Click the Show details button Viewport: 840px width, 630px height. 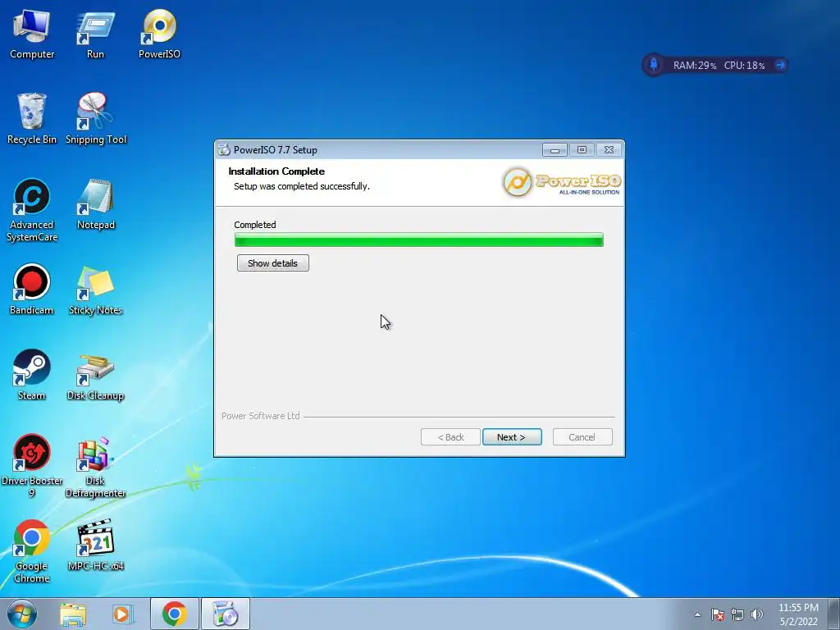[x=272, y=263]
